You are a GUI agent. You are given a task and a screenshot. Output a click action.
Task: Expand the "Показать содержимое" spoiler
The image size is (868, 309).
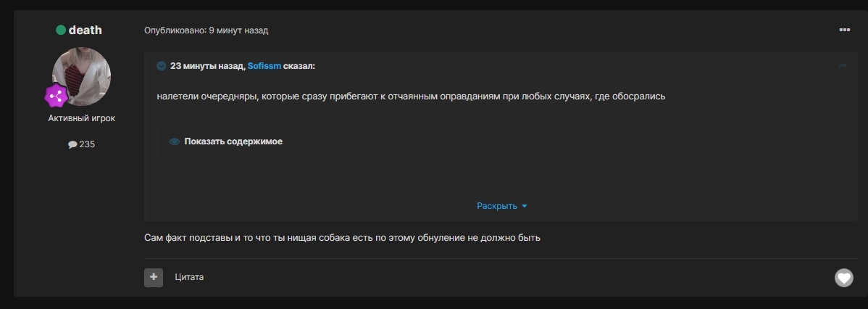[233, 141]
